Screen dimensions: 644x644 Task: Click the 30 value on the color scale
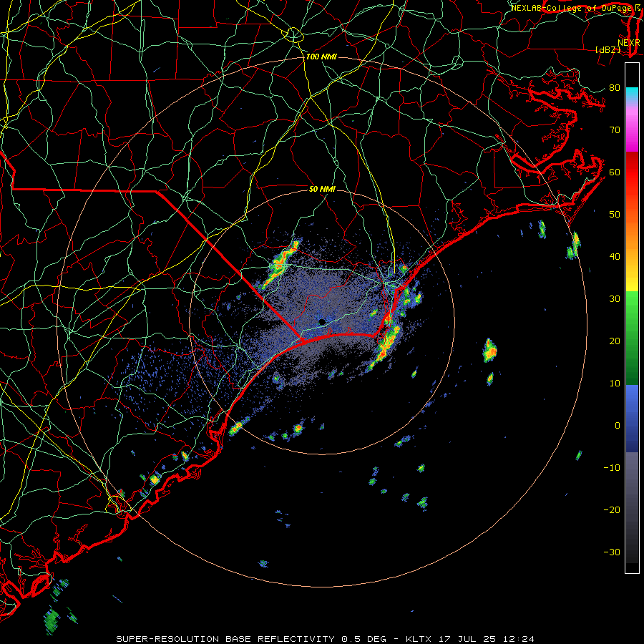click(x=615, y=299)
